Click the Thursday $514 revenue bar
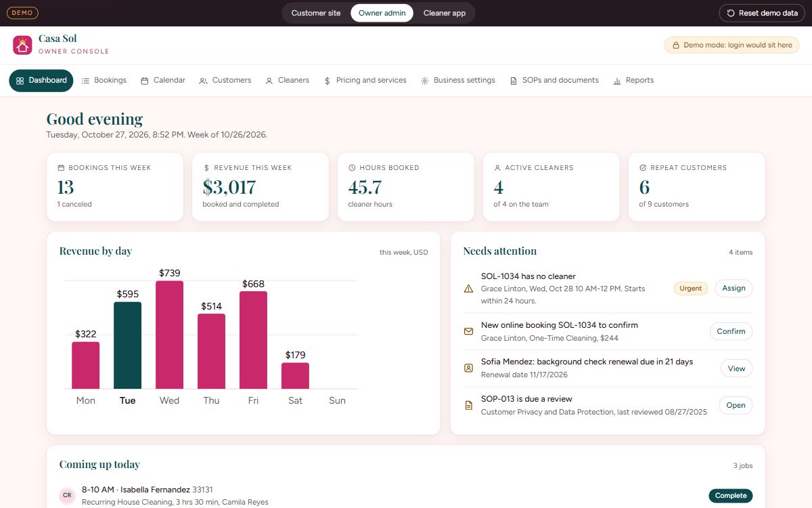The image size is (812, 508). pos(211,351)
